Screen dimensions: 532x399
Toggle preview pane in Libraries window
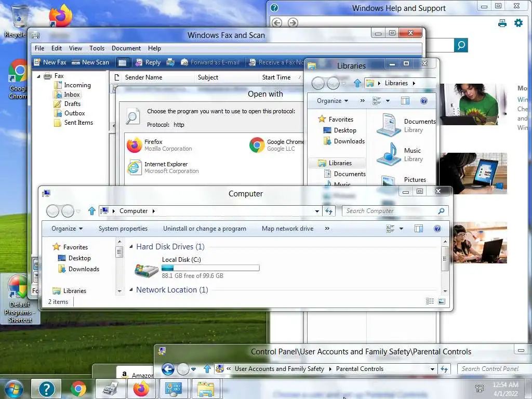(x=405, y=101)
